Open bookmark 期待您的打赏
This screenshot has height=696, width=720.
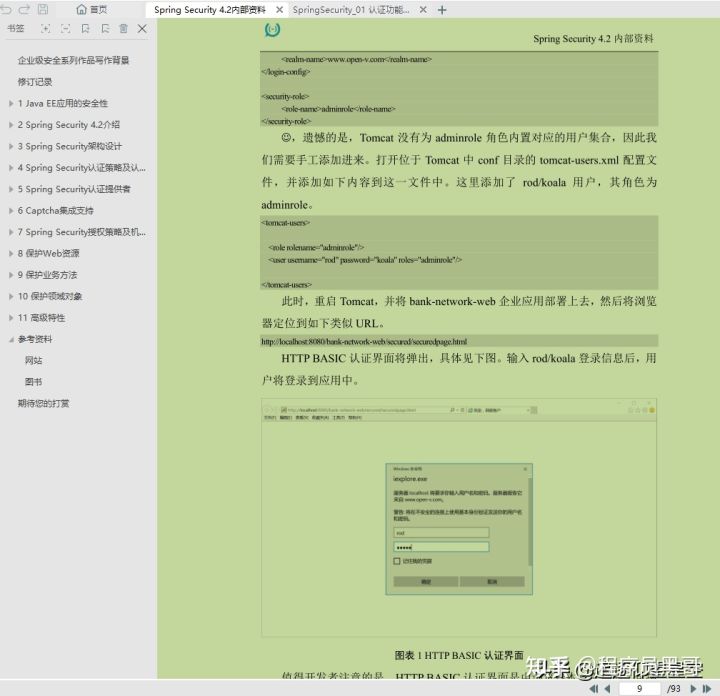(x=44, y=404)
